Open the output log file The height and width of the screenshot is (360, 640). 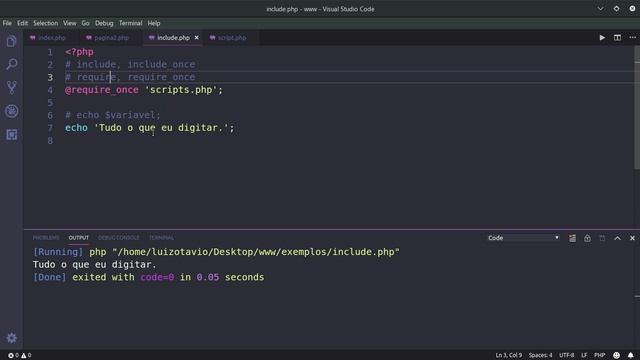(602, 238)
